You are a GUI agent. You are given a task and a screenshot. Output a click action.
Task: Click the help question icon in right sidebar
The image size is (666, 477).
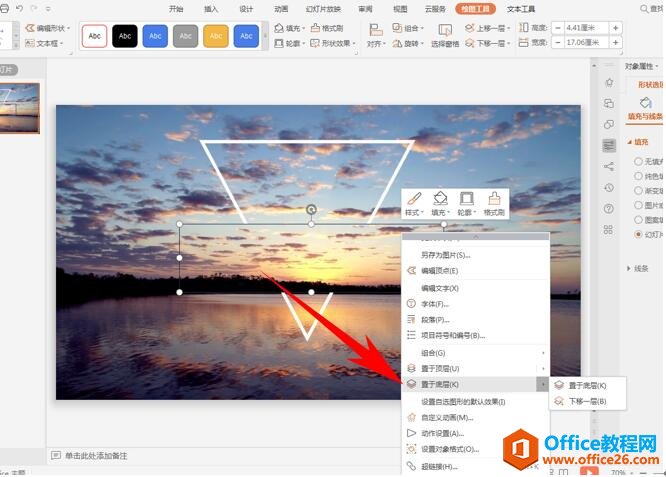click(x=609, y=209)
